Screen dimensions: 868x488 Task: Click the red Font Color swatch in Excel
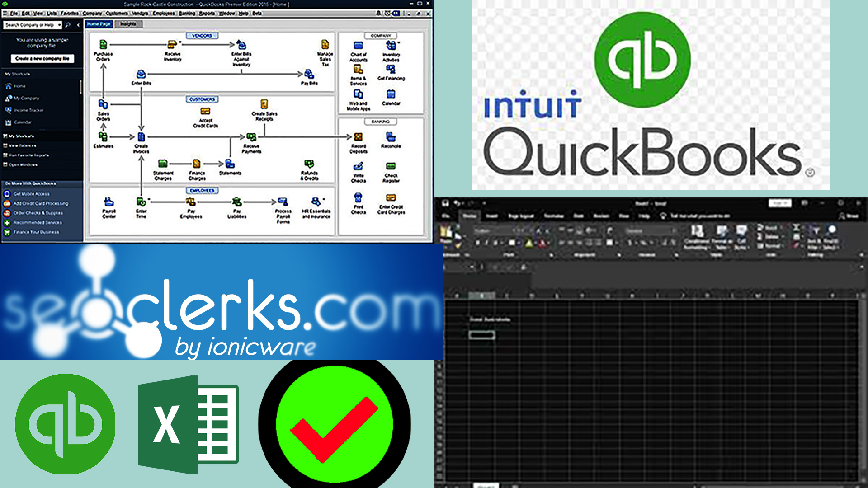[542, 243]
